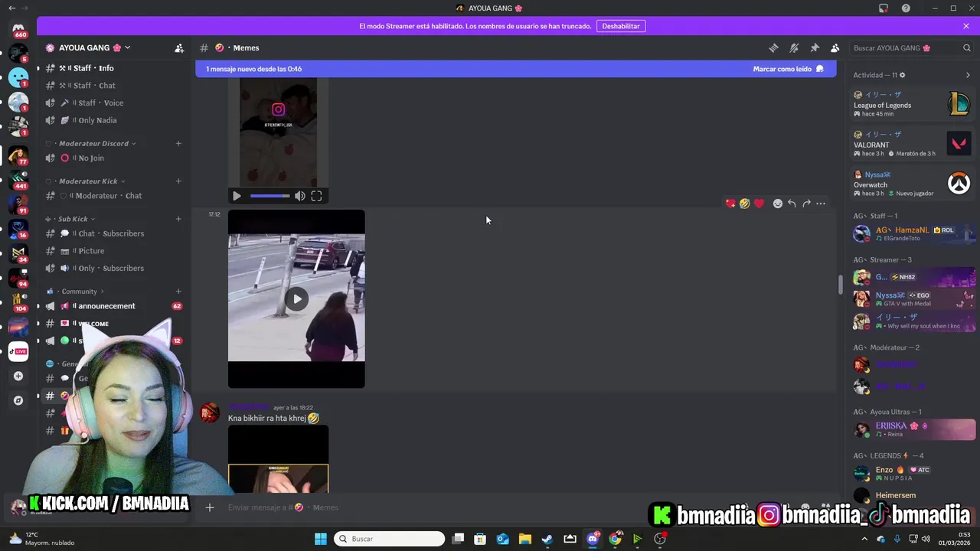React with red heart emoji
980x551 pixels.
(759, 204)
